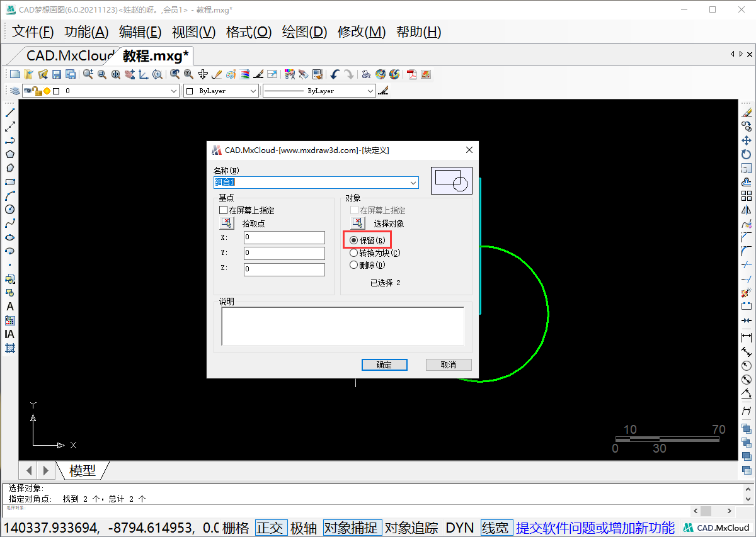Toggle 对象追踪 in status bar
The height and width of the screenshot is (537, 756).
[x=411, y=528]
